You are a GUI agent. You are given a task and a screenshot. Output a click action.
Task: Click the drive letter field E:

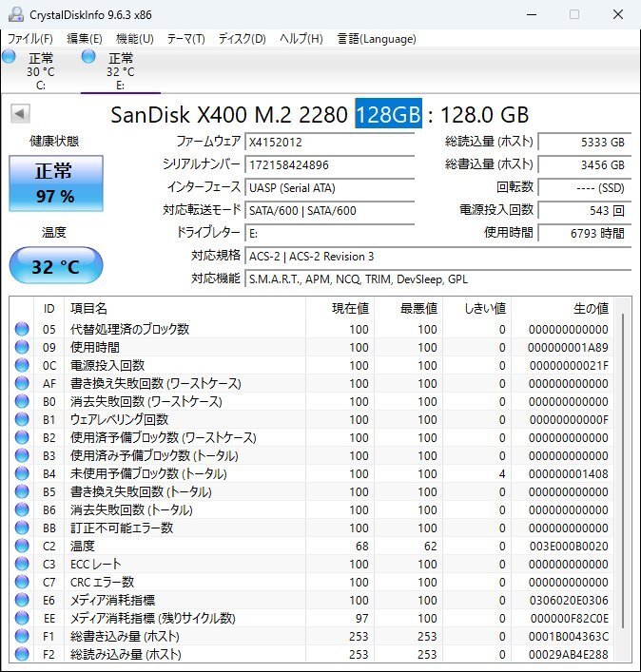coord(330,234)
